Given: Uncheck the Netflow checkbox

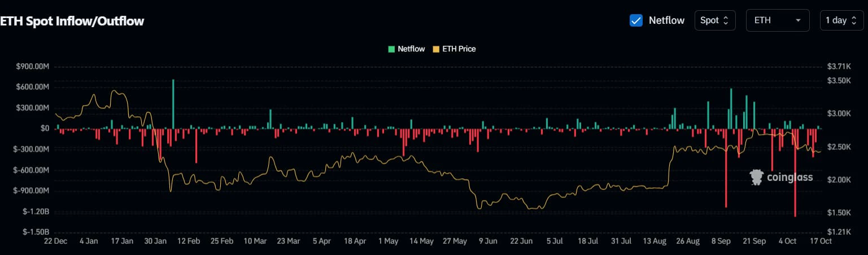Looking at the screenshot, I should click(636, 20).
